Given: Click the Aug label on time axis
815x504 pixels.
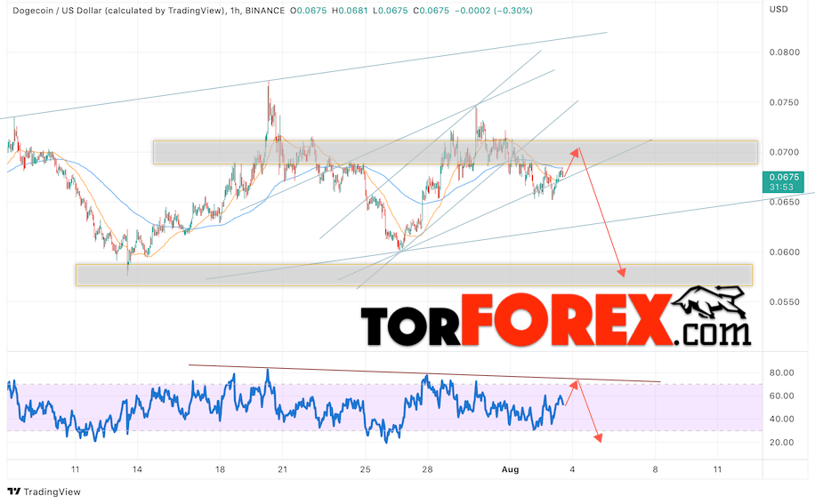Looking at the screenshot, I should click(x=511, y=469).
